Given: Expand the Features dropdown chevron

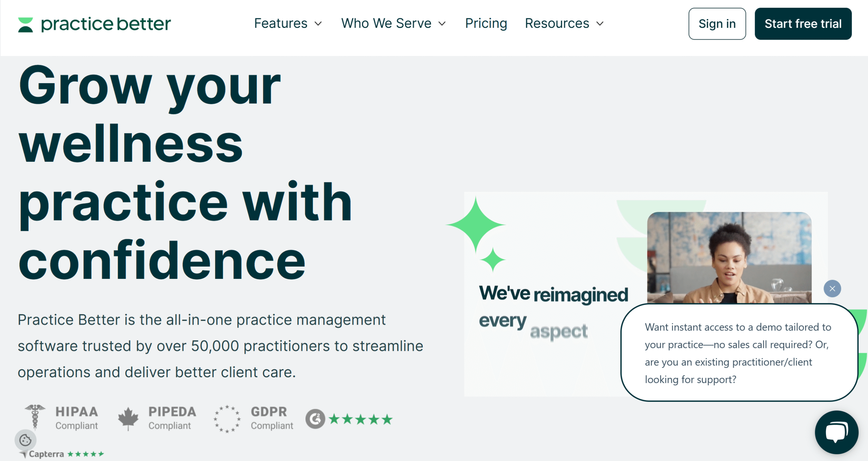Looking at the screenshot, I should tap(318, 24).
